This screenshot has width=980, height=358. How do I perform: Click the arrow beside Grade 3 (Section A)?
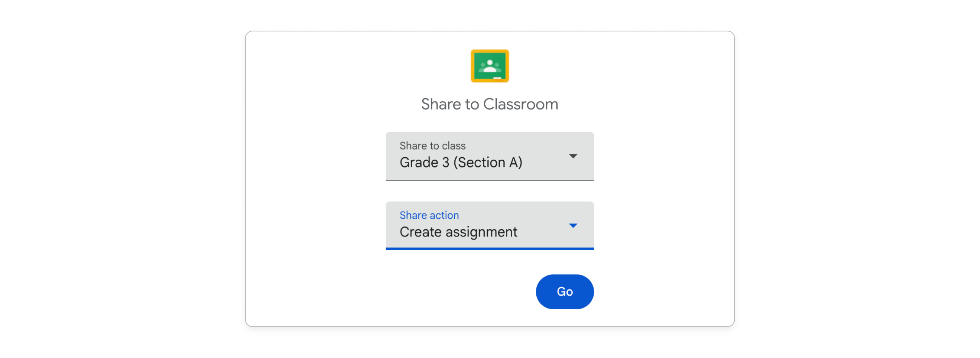click(x=573, y=156)
